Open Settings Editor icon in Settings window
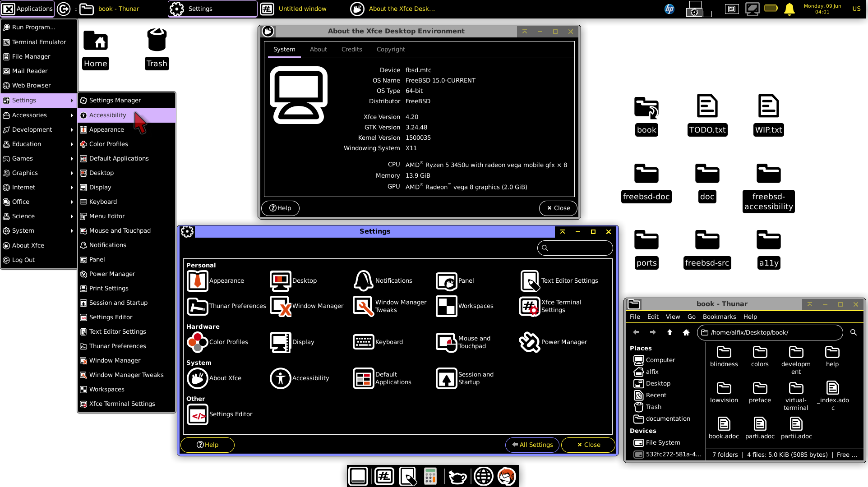The image size is (868, 487). click(x=198, y=414)
